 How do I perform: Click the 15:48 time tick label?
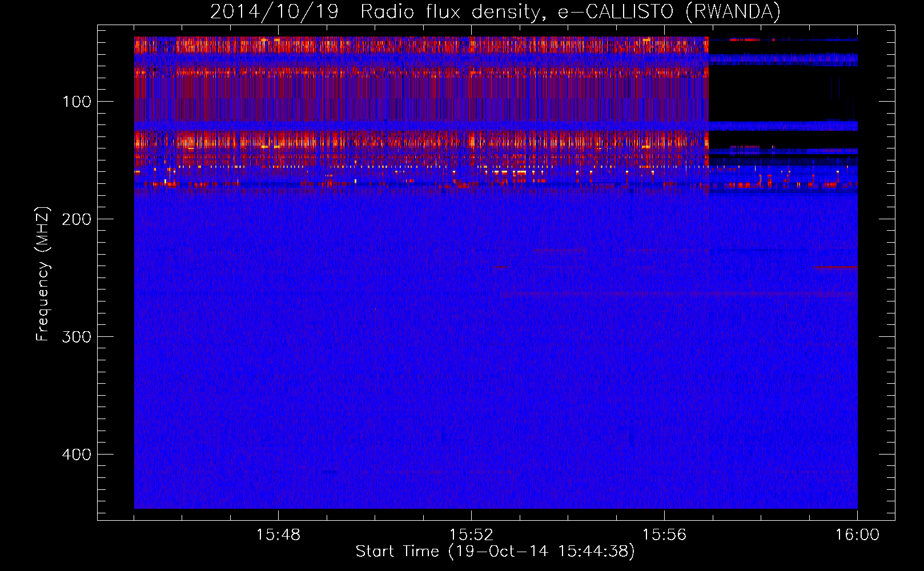tap(278, 535)
